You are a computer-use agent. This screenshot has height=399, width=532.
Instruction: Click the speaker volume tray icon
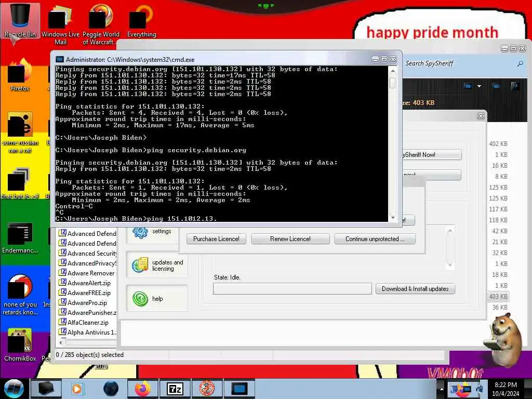click(x=479, y=389)
